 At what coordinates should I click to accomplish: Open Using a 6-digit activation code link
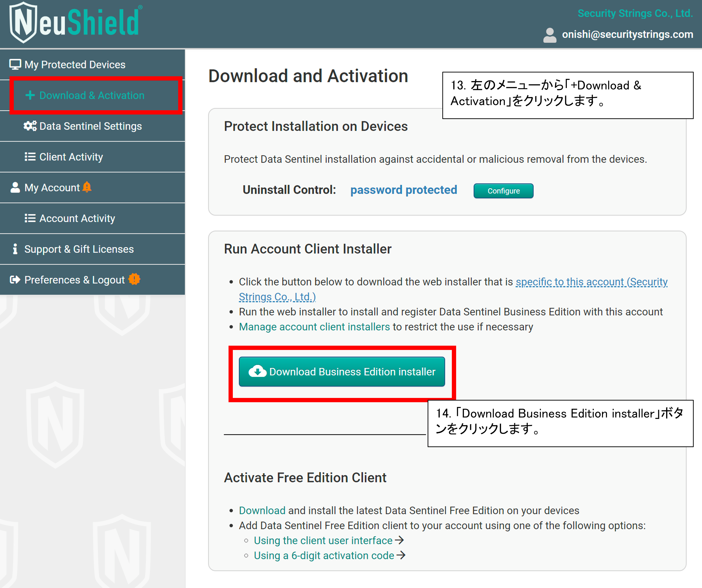click(x=324, y=556)
